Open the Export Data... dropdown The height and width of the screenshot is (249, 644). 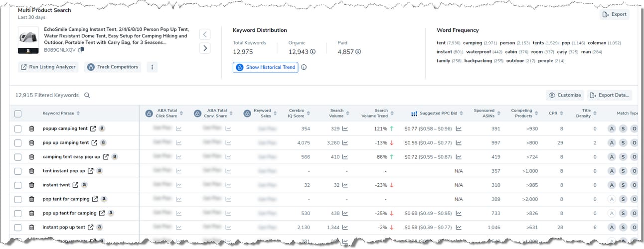pyautogui.click(x=609, y=95)
